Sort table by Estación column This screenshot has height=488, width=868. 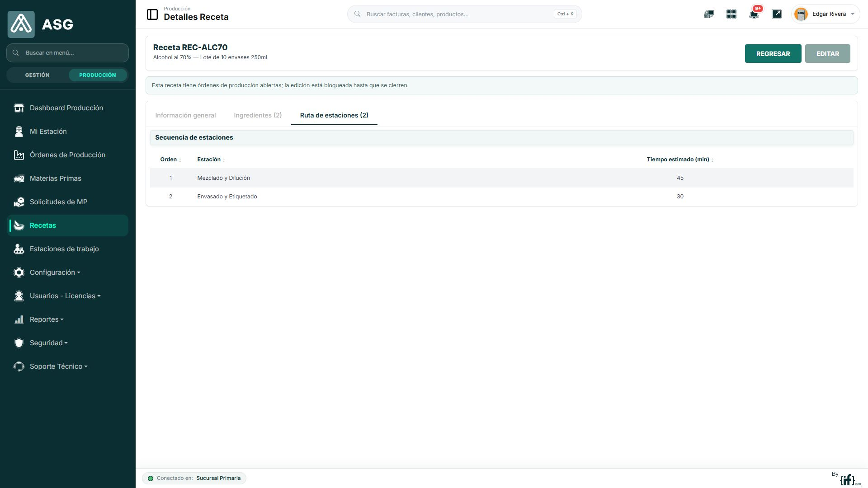click(211, 160)
